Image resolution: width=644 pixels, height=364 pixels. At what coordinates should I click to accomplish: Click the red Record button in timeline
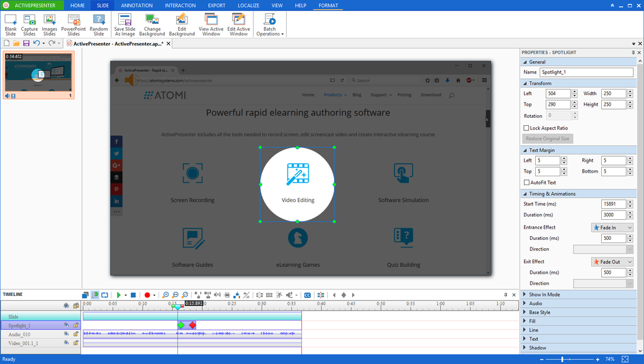147,295
